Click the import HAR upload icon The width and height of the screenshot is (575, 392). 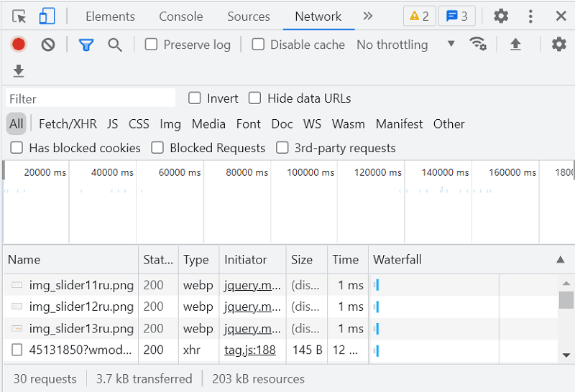(x=515, y=45)
